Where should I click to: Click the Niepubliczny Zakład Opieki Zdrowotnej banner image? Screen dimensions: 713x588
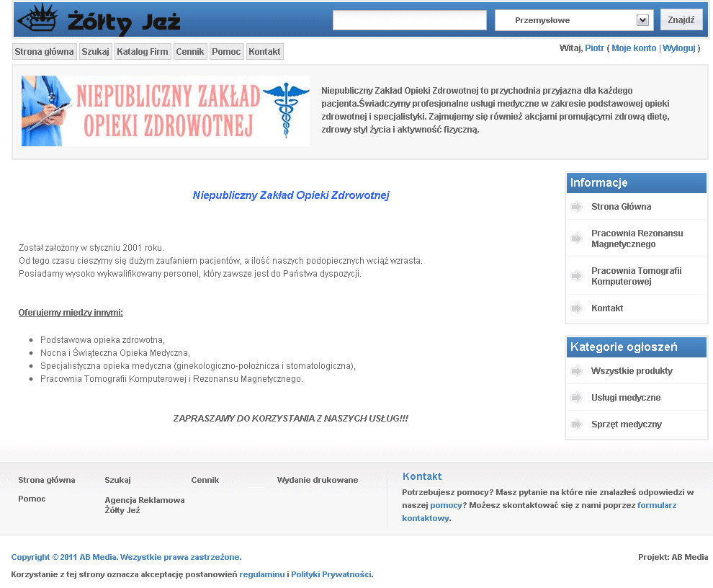coord(166,111)
